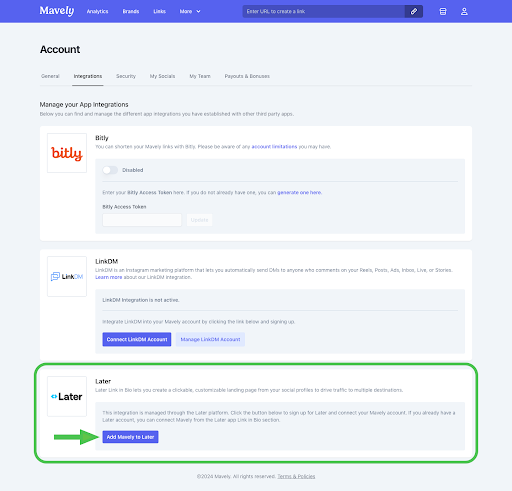Click the Bitly logo thumbnail

point(67,153)
